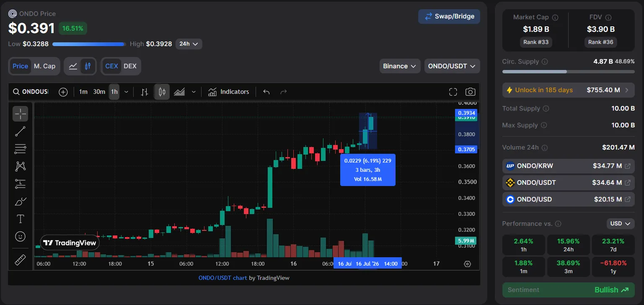Show Max Supply info icon
Image resolution: width=644 pixels, height=305 pixels.
tap(543, 125)
